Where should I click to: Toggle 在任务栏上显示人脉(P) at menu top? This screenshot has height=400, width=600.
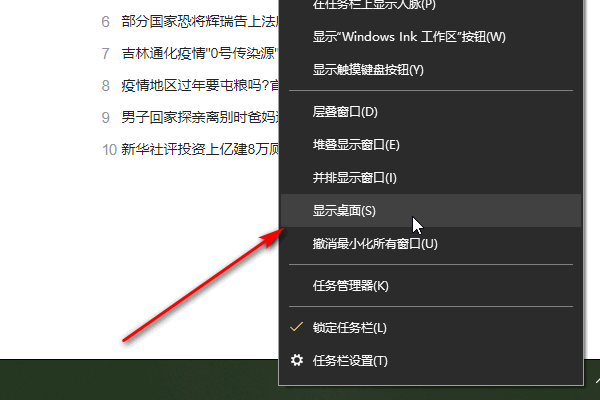(431, 5)
